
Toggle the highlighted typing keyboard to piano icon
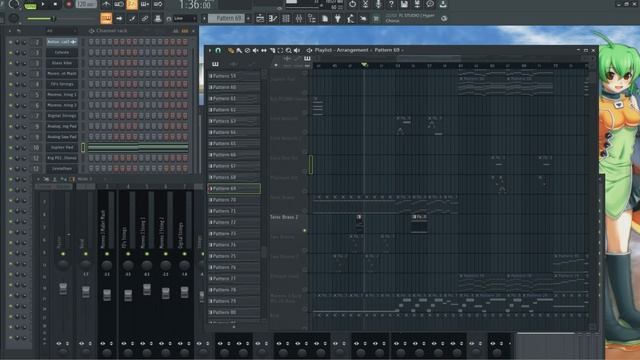106,18
